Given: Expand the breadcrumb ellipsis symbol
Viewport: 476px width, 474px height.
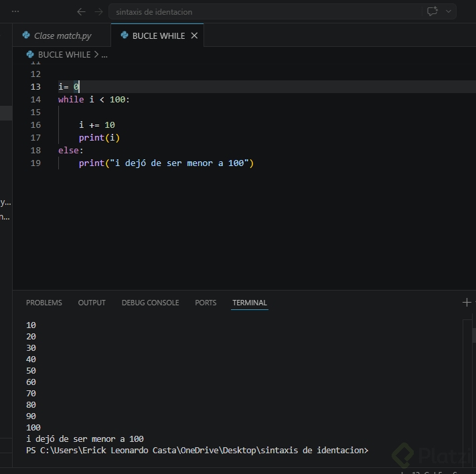Looking at the screenshot, I should pyautogui.click(x=104, y=55).
